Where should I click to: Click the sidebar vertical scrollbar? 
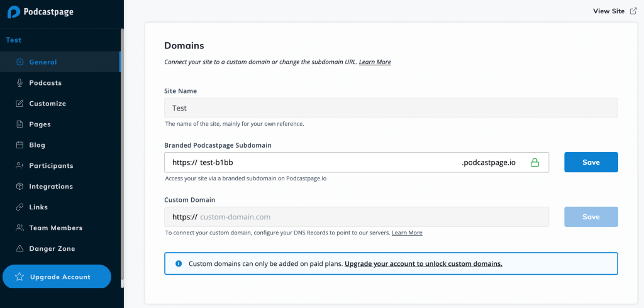point(122,157)
